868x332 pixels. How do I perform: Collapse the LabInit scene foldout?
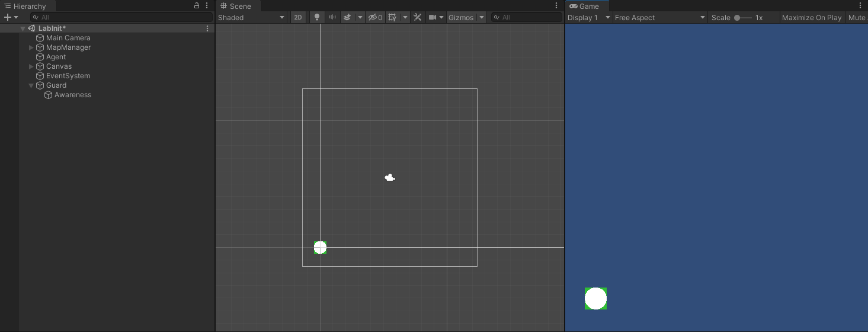[23, 28]
